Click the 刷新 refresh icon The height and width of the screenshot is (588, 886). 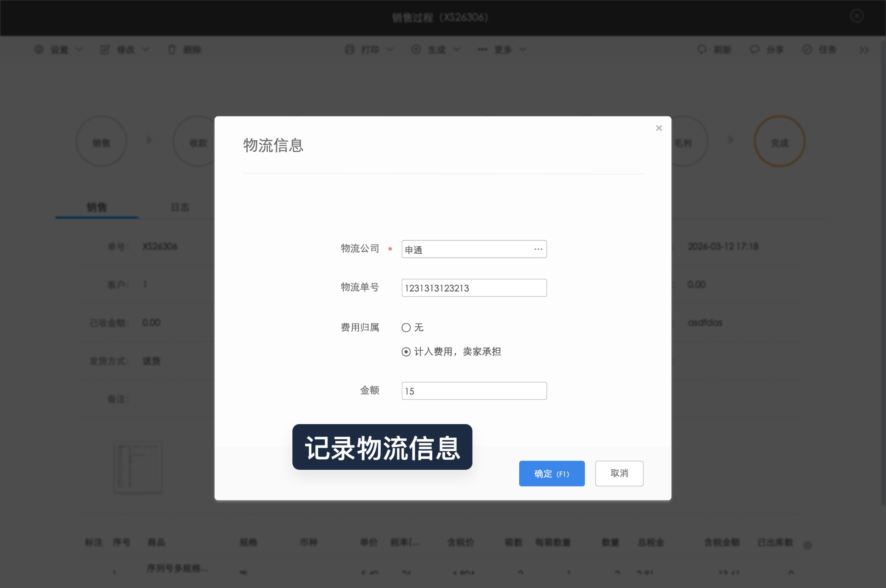click(x=701, y=50)
